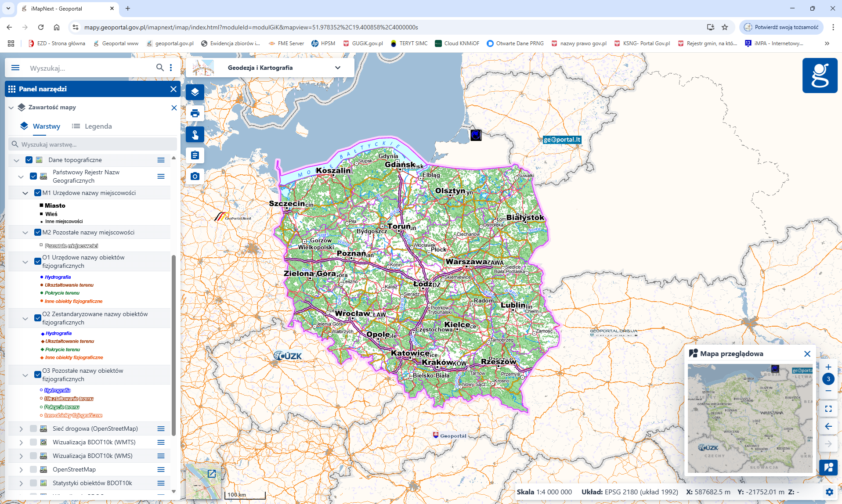Take a map snapshot with camera icon
The width and height of the screenshot is (842, 504).
(x=195, y=176)
